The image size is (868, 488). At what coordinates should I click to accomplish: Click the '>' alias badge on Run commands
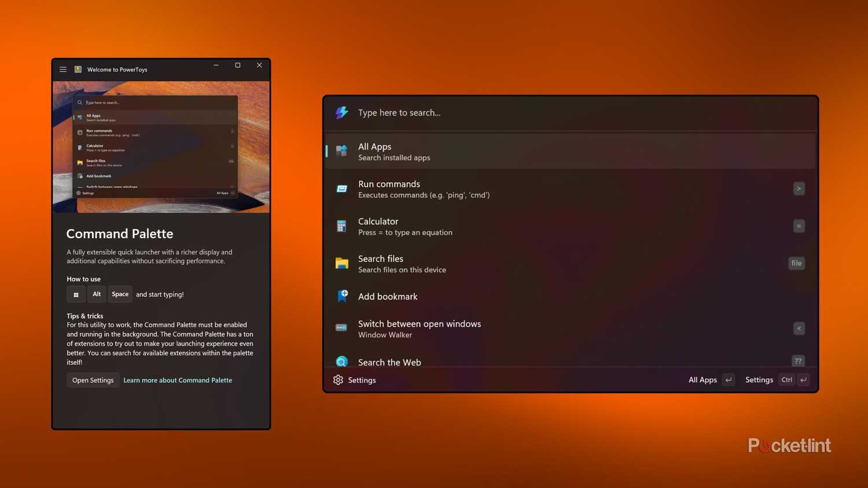tap(799, 188)
